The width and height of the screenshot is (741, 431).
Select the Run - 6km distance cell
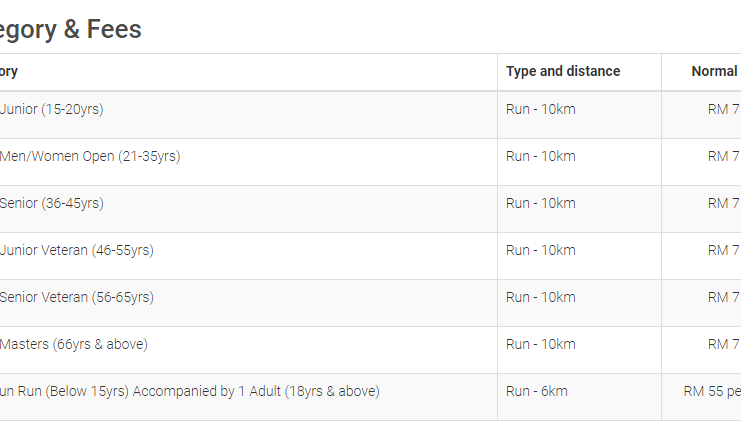(x=537, y=391)
